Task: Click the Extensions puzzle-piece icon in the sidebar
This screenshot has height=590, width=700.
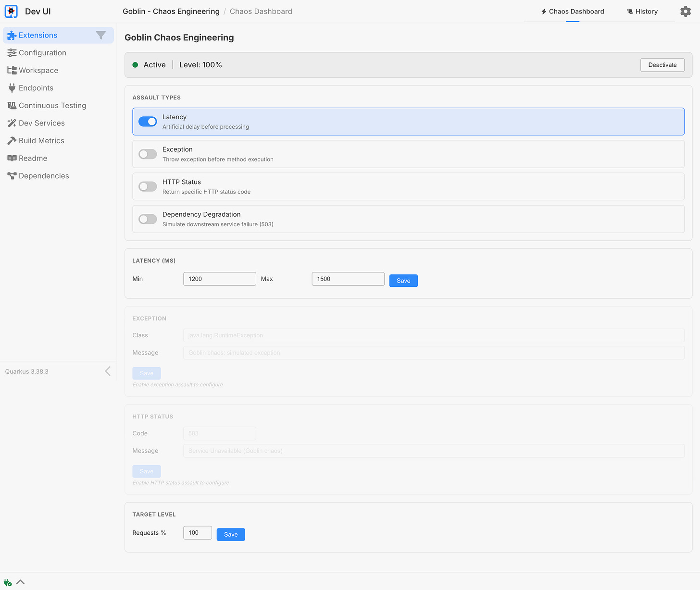Action: [x=12, y=35]
